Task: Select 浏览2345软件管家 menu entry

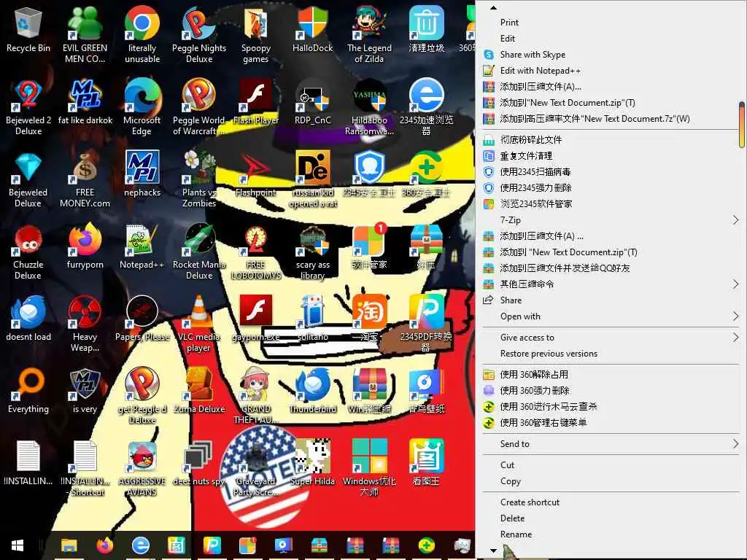Action: tap(610, 204)
